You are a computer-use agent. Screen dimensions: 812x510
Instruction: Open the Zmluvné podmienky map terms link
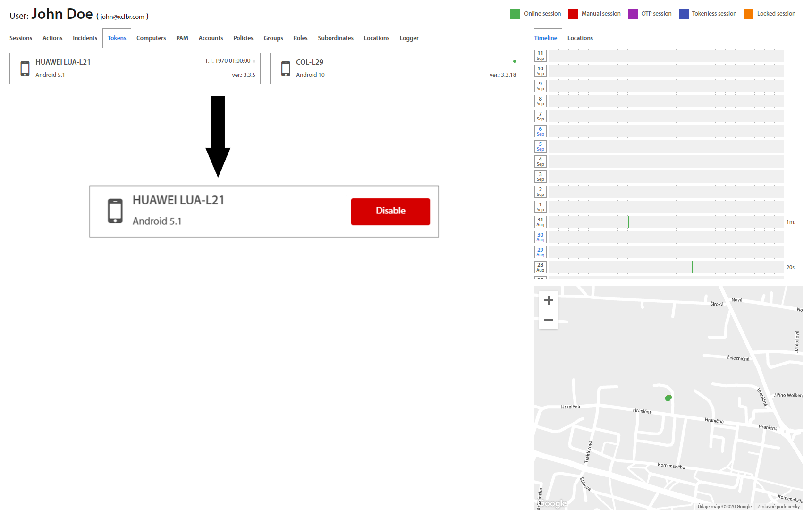(778, 506)
